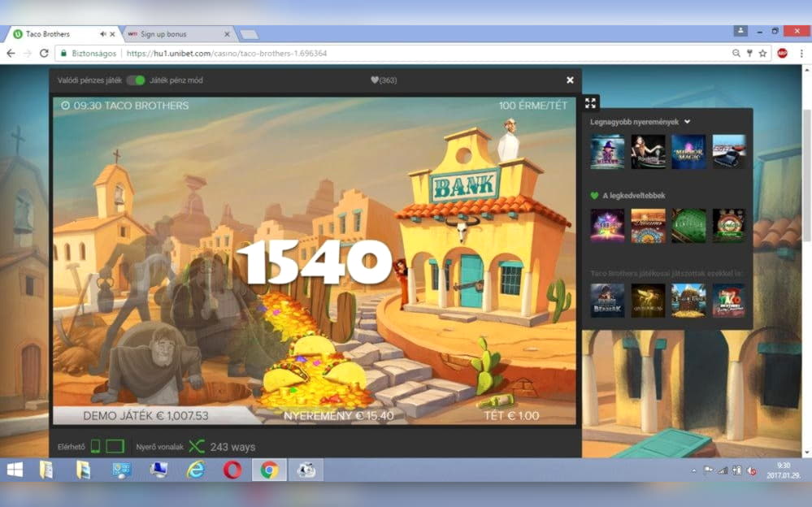Open the soccer ball app on taskbar
This screenshot has height=507, width=812.
pyautogui.click(x=306, y=470)
